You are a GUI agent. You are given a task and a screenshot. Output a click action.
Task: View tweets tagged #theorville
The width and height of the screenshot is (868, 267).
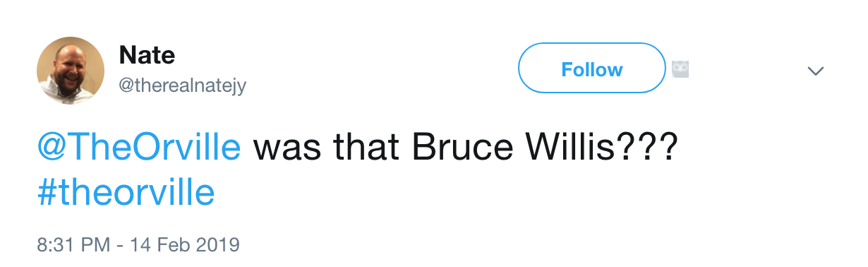(x=126, y=192)
